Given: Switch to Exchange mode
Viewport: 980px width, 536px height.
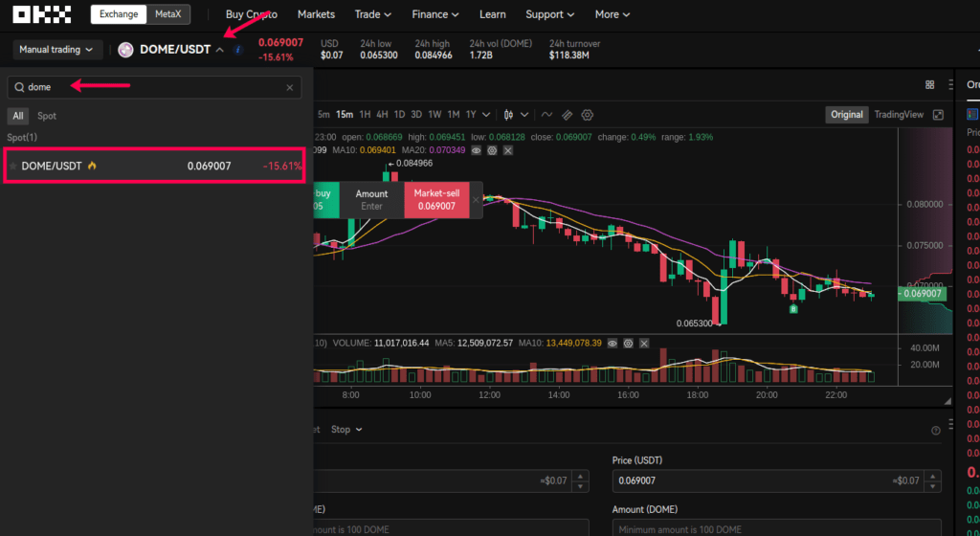Looking at the screenshot, I should tap(119, 14).
